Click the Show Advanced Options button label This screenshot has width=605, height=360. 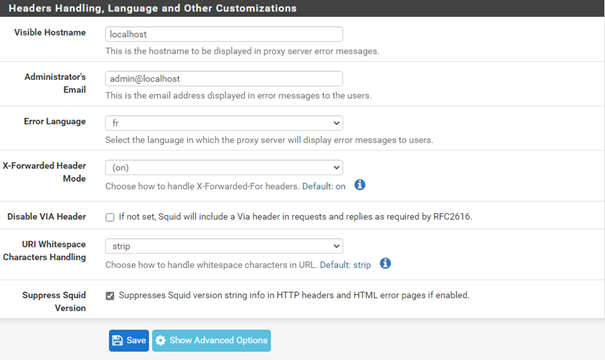tap(218, 340)
